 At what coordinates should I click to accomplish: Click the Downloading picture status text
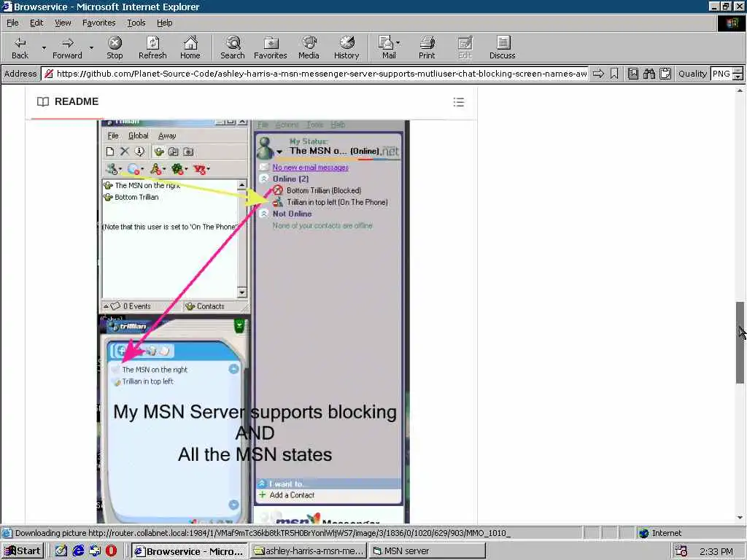263,533
